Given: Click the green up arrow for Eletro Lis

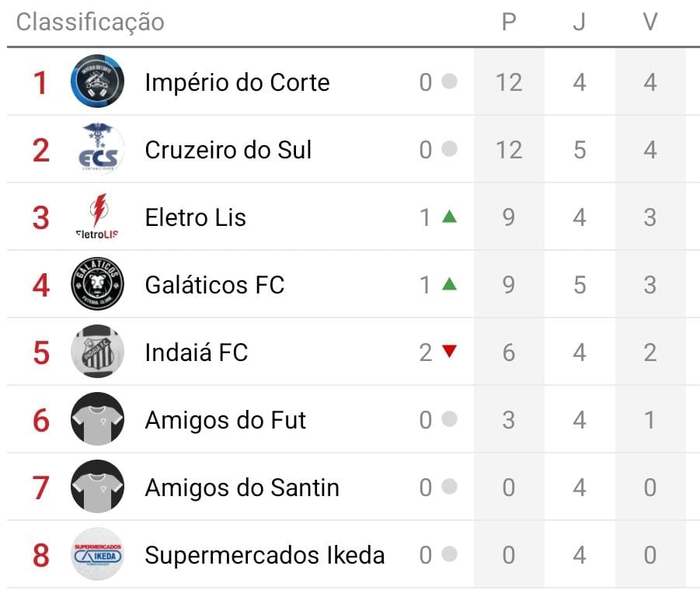Looking at the screenshot, I should (449, 217).
